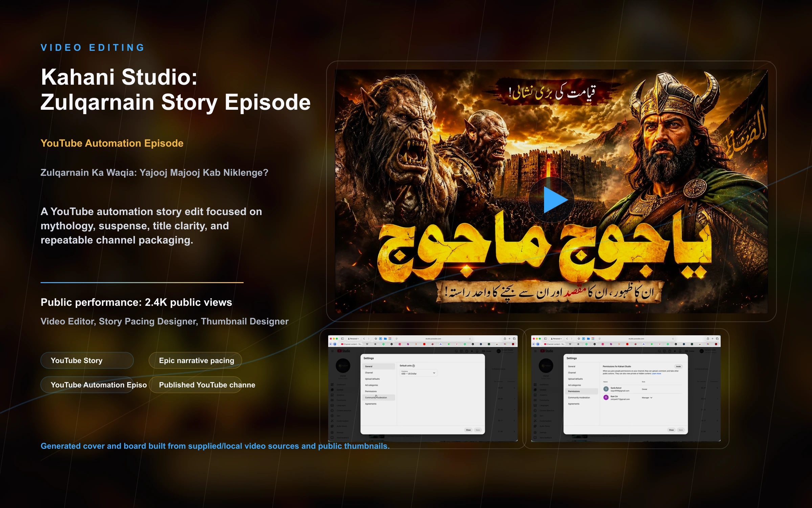Click the 'YouTube Automation Episode' subtitle text

112,143
